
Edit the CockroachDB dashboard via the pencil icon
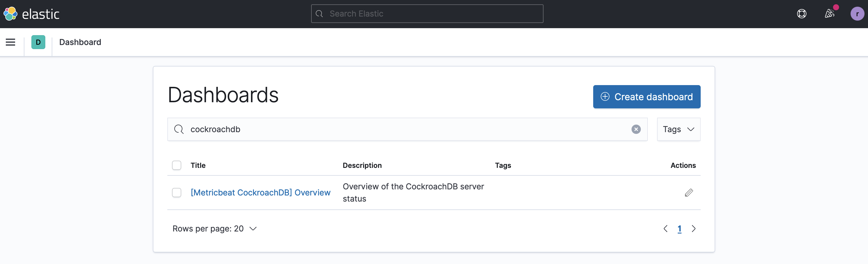pos(689,192)
